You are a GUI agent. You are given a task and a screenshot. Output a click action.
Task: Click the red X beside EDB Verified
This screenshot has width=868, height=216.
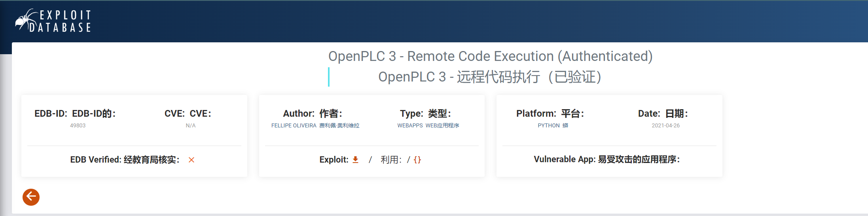(191, 160)
